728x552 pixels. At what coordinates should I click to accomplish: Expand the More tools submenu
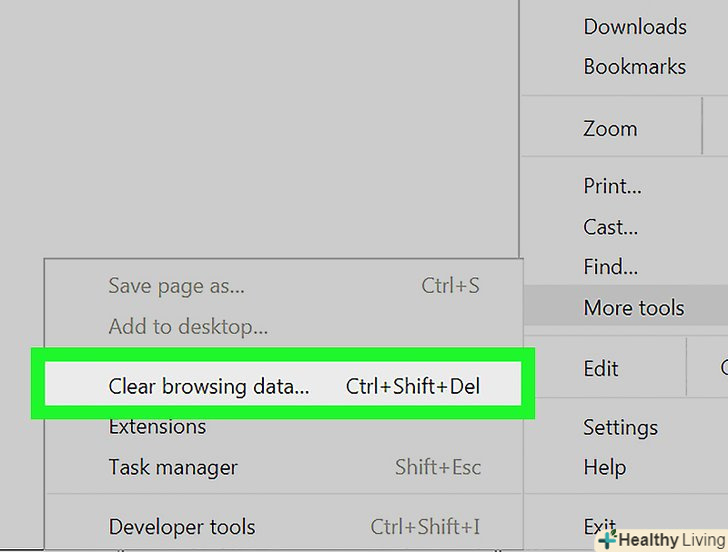[x=634, y=308]
